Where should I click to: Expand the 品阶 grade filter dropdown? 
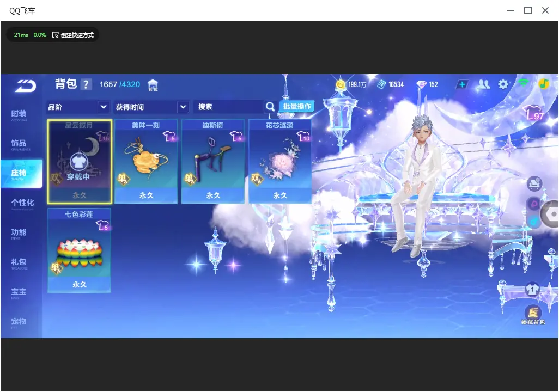(104, 107)
